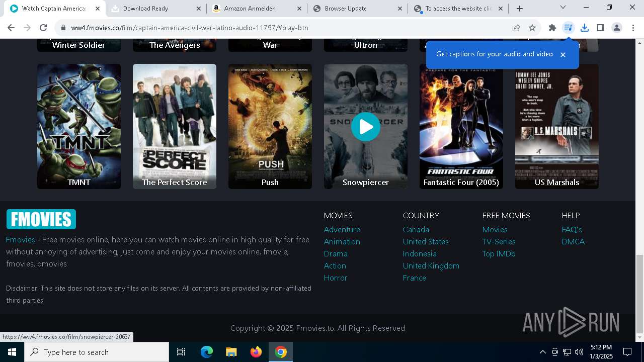
Task: Open The Perfect Score movie poster
Action: pos(175,126)
